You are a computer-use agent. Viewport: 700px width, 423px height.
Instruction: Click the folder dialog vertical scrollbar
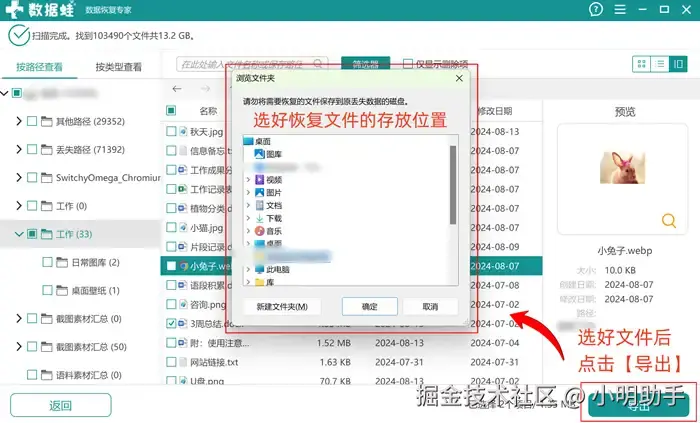tap(453, 185)
